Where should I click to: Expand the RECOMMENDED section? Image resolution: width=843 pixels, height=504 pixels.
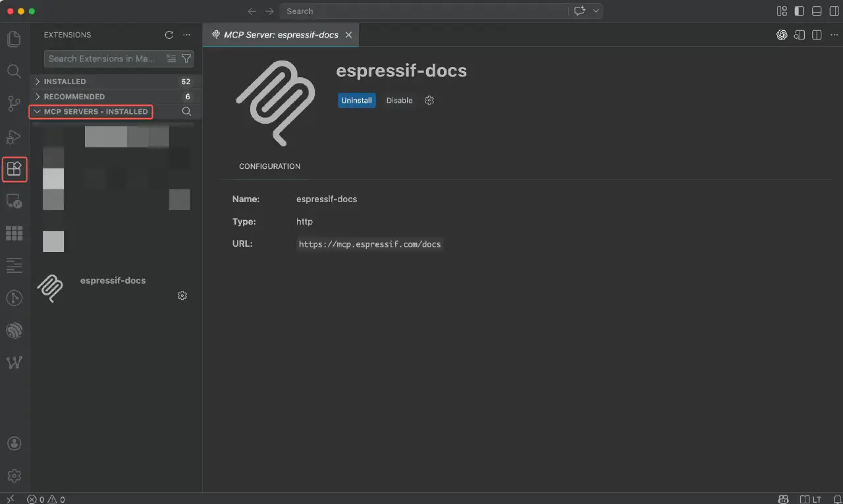(116, 97)
